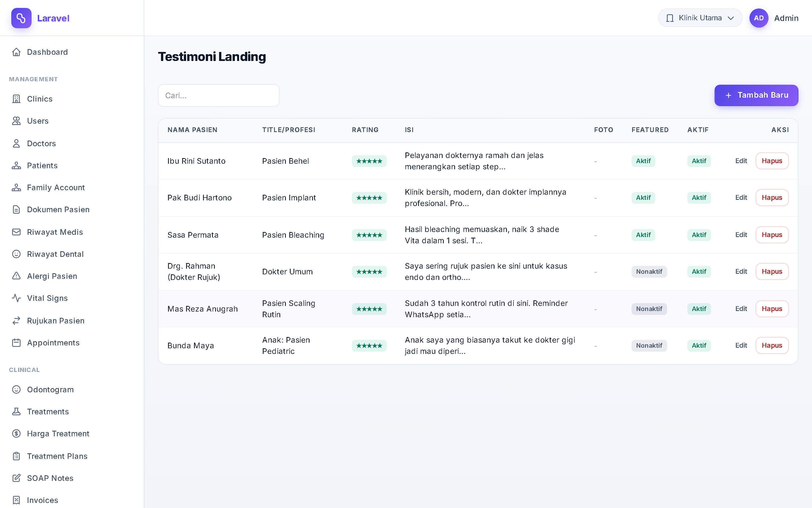Screen dimensions: 812x508
Task: Click Featured Nonaktif badge for Drg. Rahman
Action: click(x=649, y=271)
